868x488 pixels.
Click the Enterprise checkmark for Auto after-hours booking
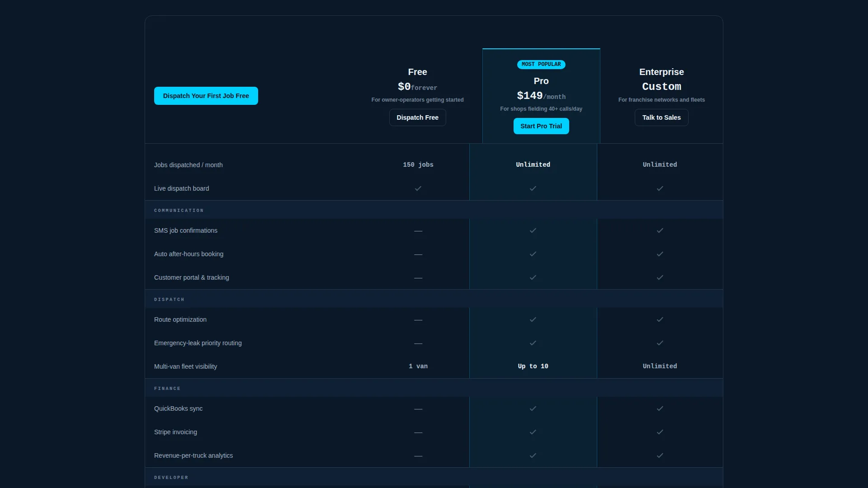pos(660,254)
